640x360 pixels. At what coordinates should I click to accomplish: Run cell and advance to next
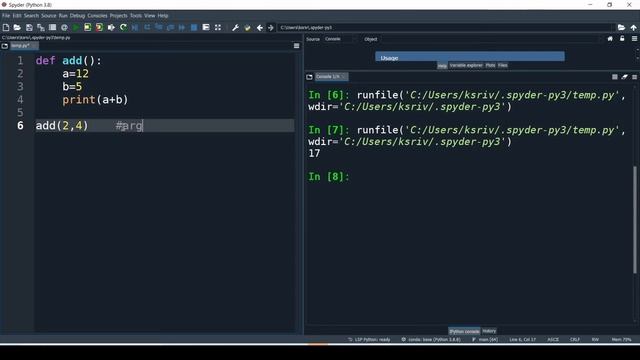pos(99,27)
